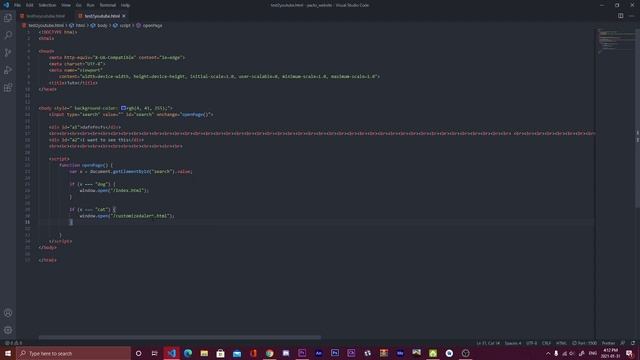Open the Terminal menu
The image size is (640, 360).
(x=107, y=5)
